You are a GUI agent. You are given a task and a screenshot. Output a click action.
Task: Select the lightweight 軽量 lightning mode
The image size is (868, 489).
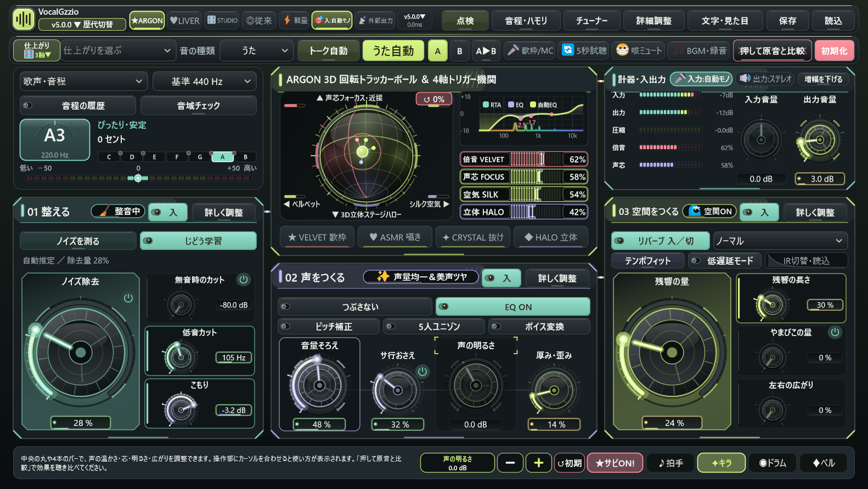(x=295, y=20)
